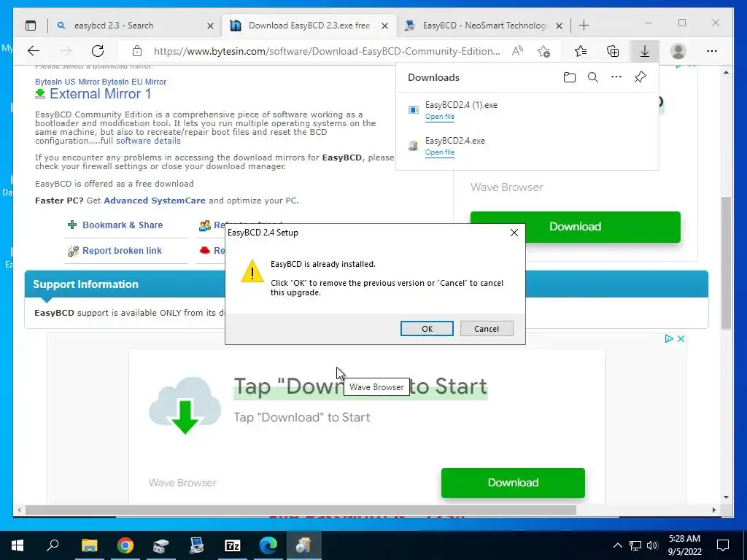Click the green cloud download image
Viewport: 747px width, 560px height.
click(x=185, y=405)
